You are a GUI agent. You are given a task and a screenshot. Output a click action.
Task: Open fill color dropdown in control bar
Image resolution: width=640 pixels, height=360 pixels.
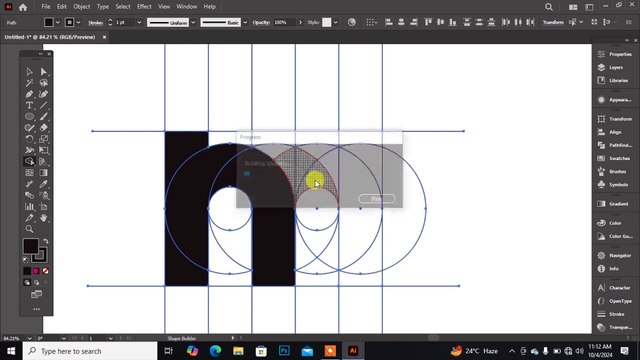[x=58, y=22]
